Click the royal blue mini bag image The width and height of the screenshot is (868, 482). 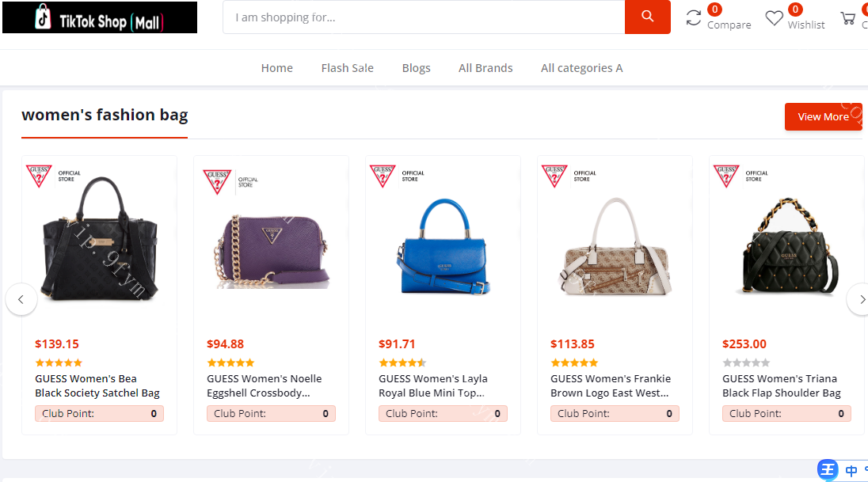443,246
